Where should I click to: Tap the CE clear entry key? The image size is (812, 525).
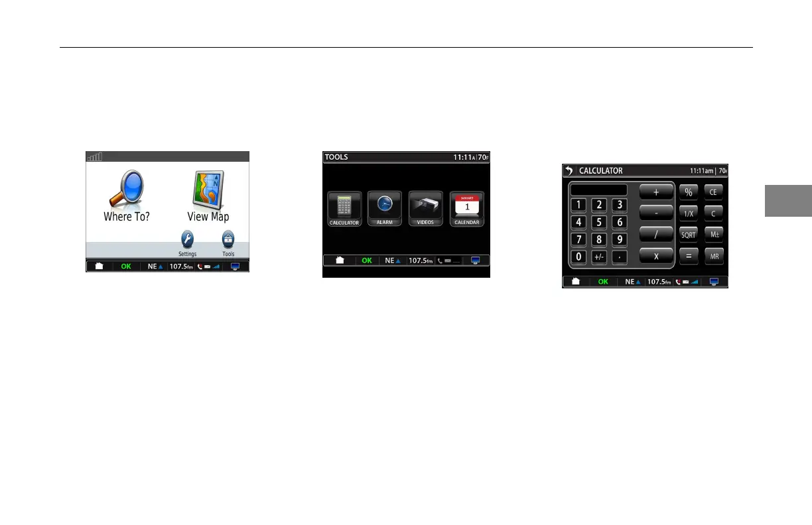coord(714,192)
